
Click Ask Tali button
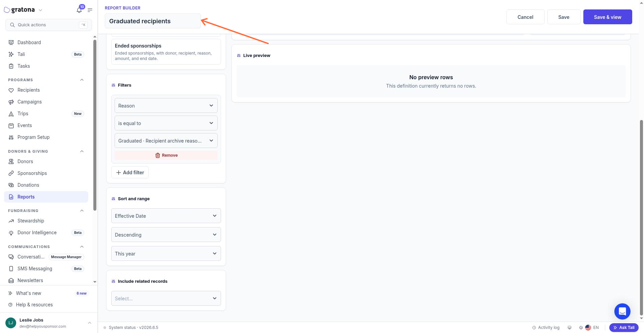coord(623,327)
